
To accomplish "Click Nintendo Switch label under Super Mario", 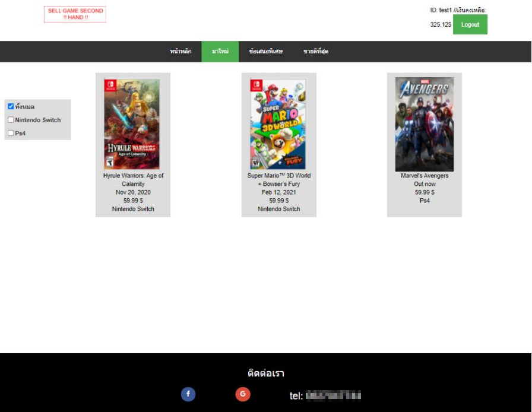I will click(x=279, y=209).
